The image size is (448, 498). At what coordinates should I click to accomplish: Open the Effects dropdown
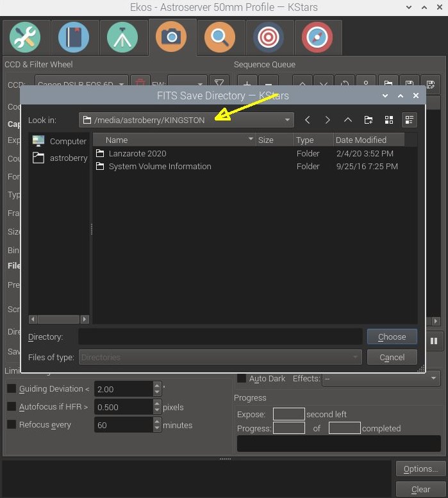[381, 379]
